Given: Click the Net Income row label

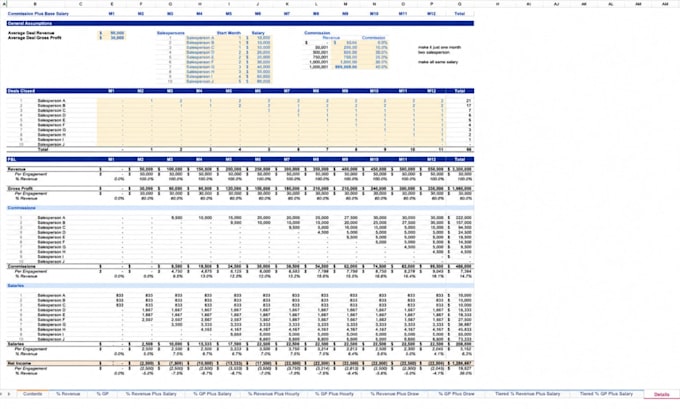Looking at the screenshot, I should (x=19, y=363).
